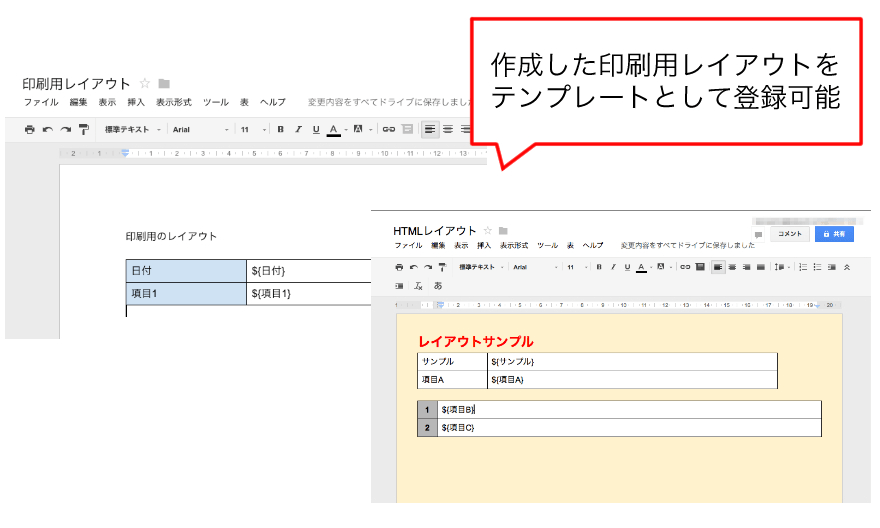The height and width of the screenshot is (528, 880).
Task: Toggle underline in the 印刷用レイアウト window
Action: click(316, 130)
